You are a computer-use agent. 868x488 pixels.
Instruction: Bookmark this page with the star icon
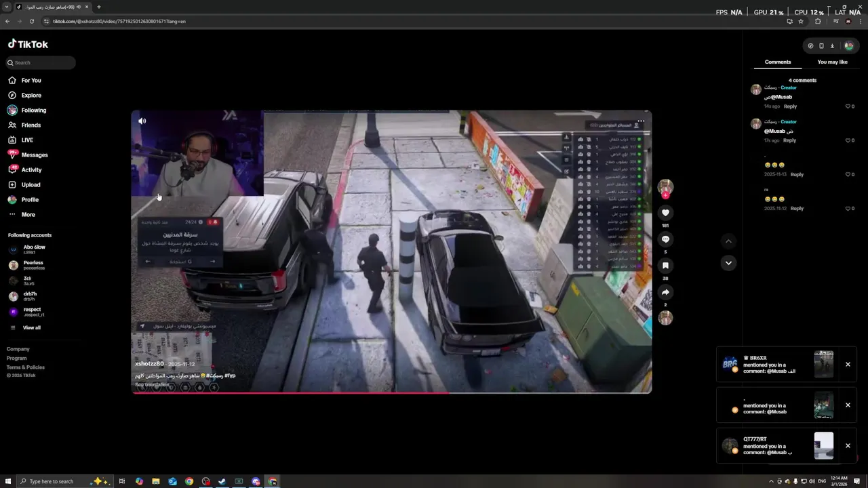[x=801, y=21]
